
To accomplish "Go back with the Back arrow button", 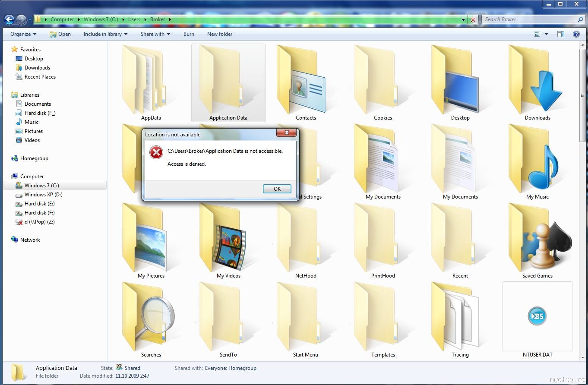I will pyautogui.click(x=9, y=19).
